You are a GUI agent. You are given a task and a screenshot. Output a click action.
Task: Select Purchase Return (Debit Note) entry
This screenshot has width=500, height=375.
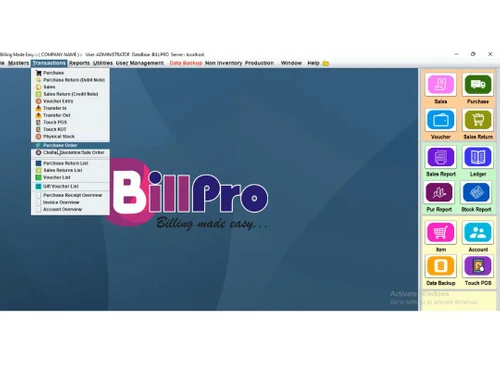70,80
